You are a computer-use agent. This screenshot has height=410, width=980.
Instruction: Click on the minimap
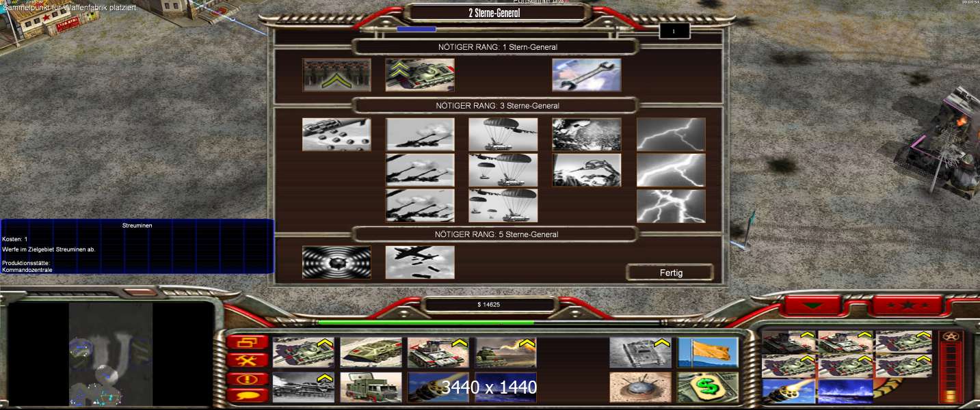111,355
